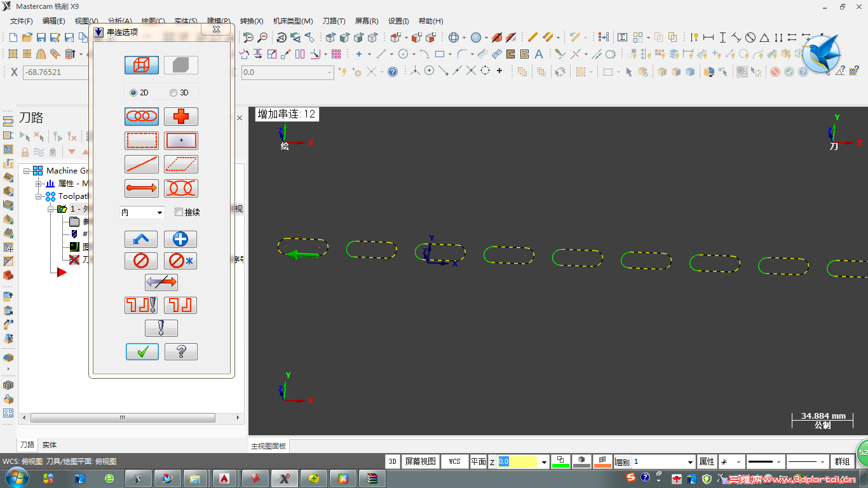The width and height of the screenshot is (868, 488).
Task: Click the 属性 attributes status bar button
Action: click(x=707, y=462)
